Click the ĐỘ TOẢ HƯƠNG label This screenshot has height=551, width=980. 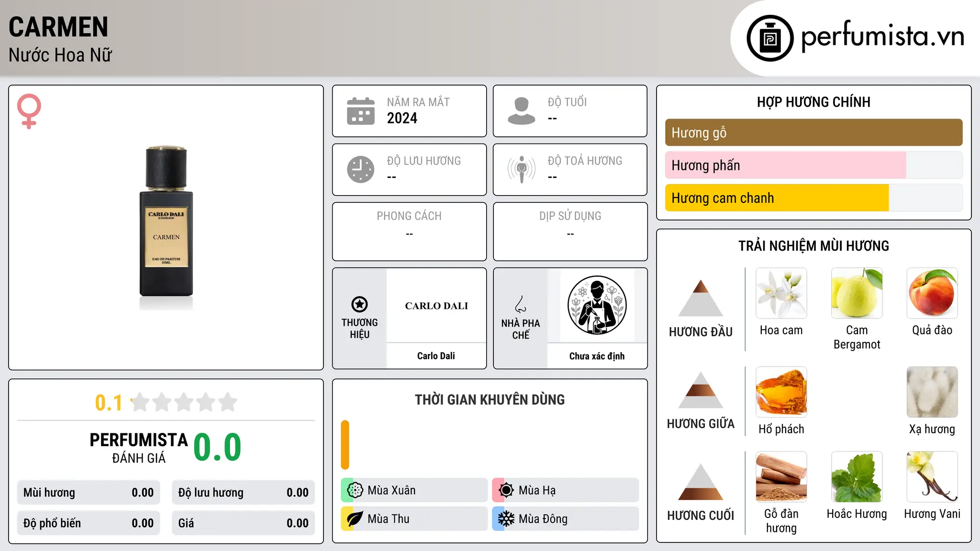click(585, 161)
